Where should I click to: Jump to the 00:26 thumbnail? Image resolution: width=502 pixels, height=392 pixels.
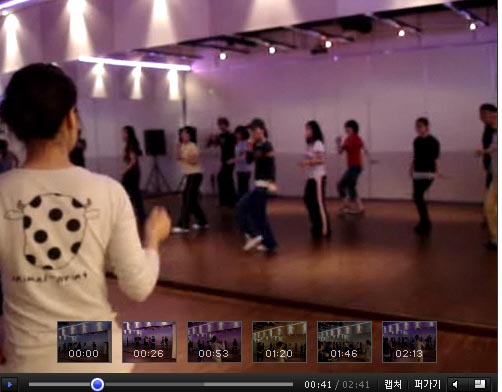(149, 342)
